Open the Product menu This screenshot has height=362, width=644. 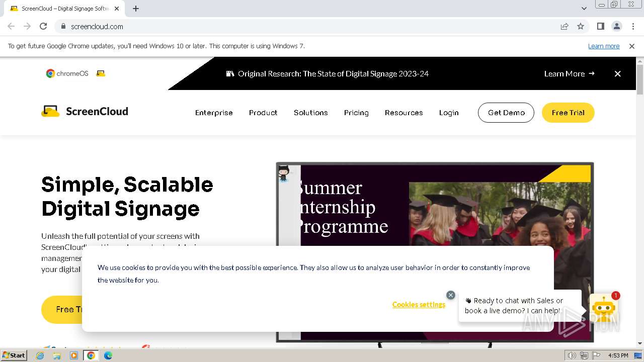point(263,113)
